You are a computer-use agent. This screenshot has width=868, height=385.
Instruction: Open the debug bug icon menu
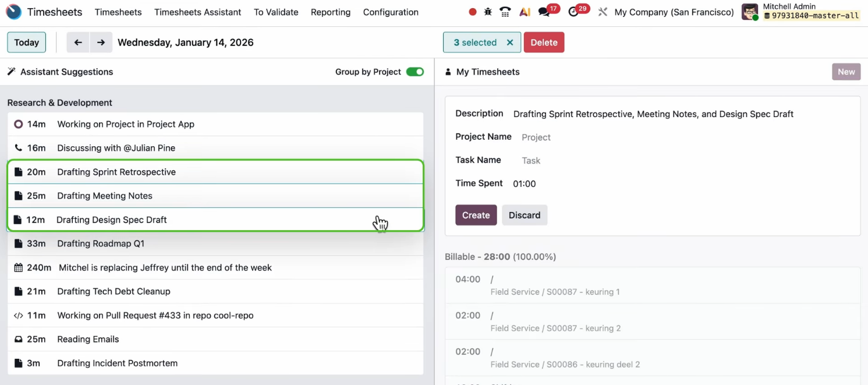click(x=488, y=12)
